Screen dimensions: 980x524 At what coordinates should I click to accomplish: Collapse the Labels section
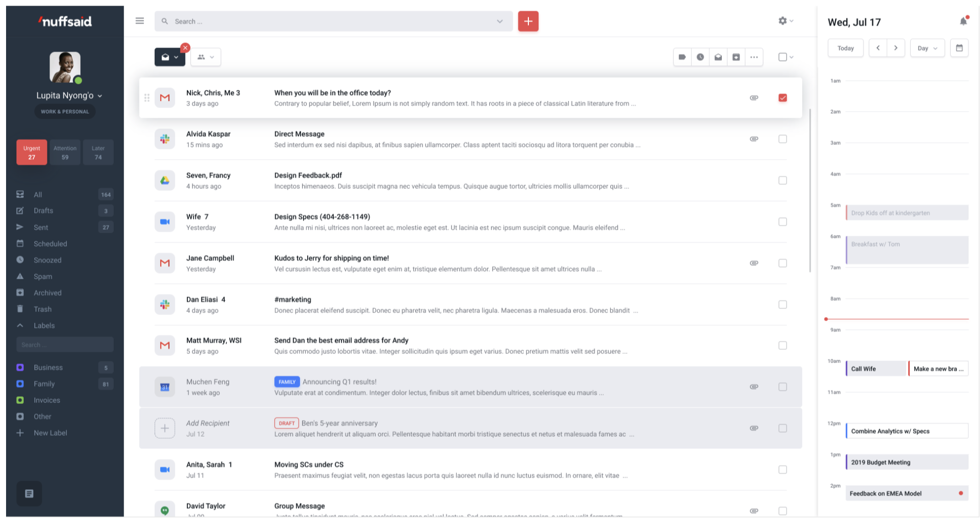(x=20, y=326)
